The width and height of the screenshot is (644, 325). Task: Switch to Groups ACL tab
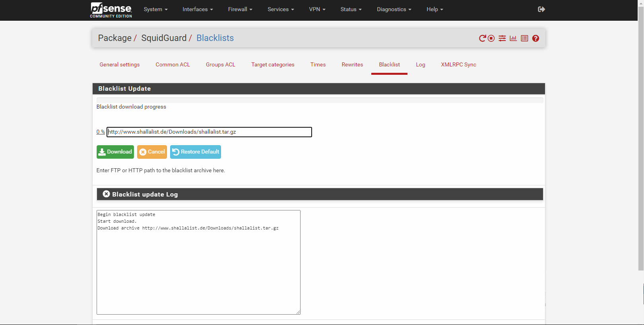[221, 64]
